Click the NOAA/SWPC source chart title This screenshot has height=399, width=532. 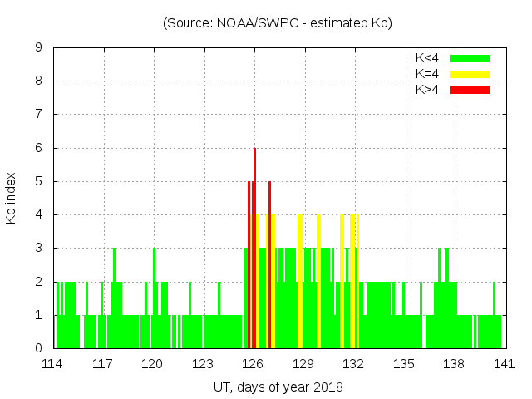click(277, 23)
